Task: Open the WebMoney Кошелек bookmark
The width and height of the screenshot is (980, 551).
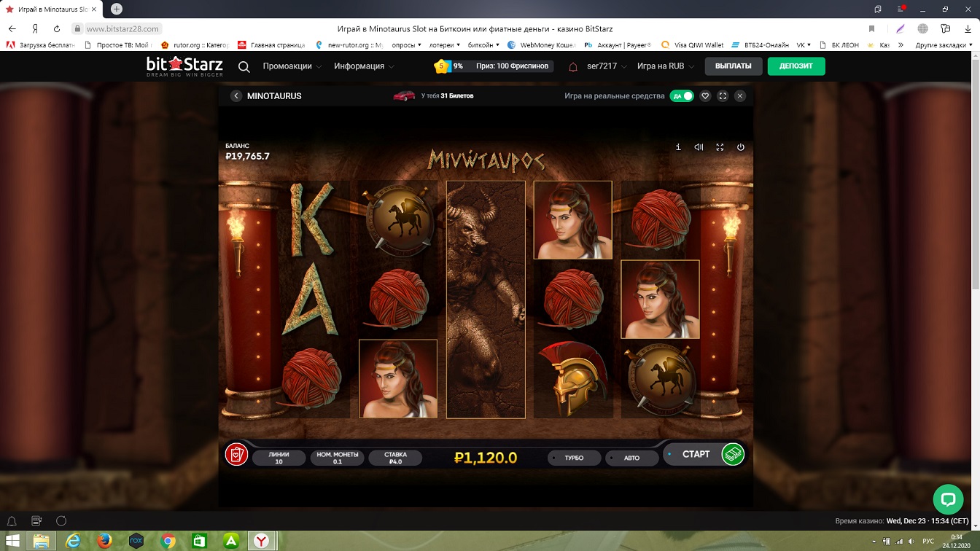Action: pyautogui.click(x=541, y=45)
